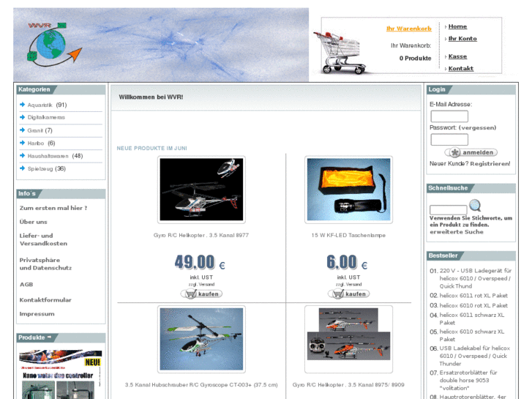Open bestseller 07 'Ersatzrotorblätter für double horse'
532x399 pixels.
[468, 380]
